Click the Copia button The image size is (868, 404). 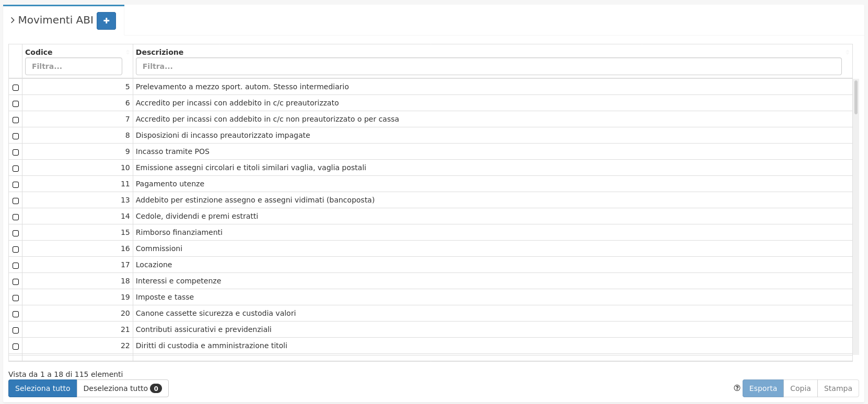click(800, 388)
